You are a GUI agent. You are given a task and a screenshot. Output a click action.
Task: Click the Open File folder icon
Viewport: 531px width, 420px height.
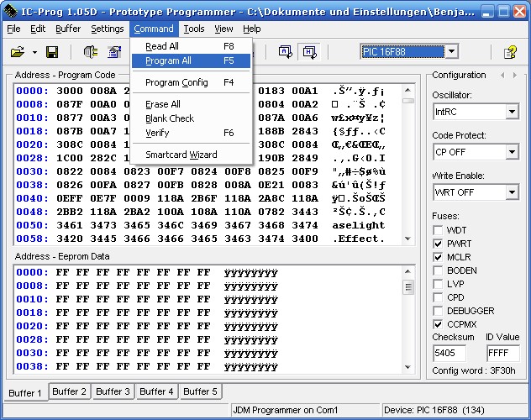tap(18, 52)
